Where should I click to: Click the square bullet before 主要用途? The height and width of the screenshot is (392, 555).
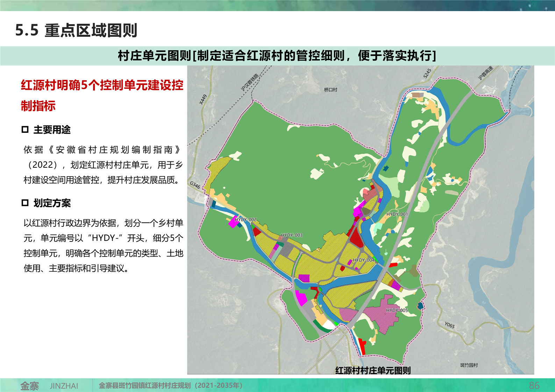coord(25,130)
